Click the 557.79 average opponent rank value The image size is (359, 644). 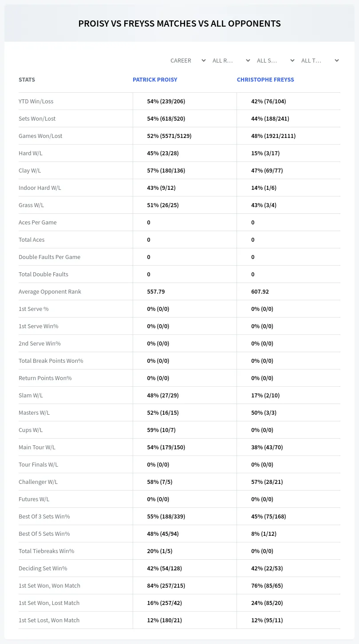(156, 291)
